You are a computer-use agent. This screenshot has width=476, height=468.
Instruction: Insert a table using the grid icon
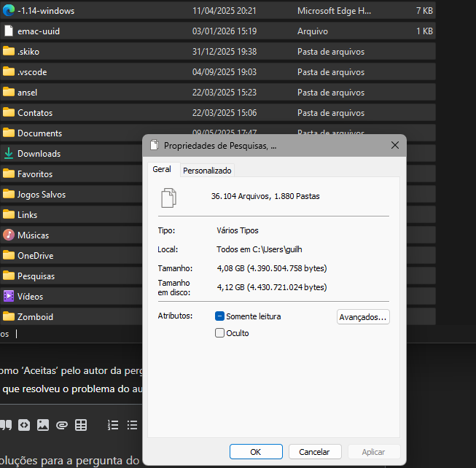pyautogui.click(x=81, y=425)
